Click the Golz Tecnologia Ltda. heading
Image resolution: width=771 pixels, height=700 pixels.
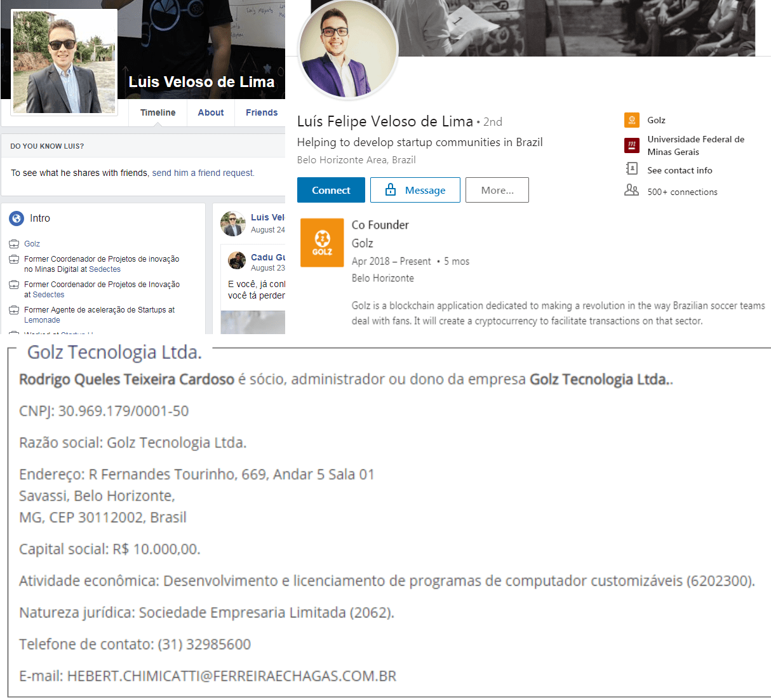[x=114, y=353]
